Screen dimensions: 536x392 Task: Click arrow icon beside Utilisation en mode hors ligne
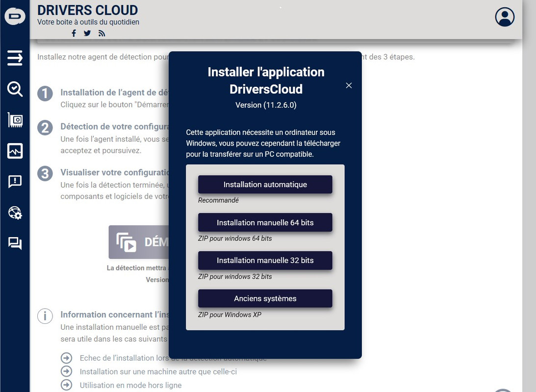[x=66, y=385]
